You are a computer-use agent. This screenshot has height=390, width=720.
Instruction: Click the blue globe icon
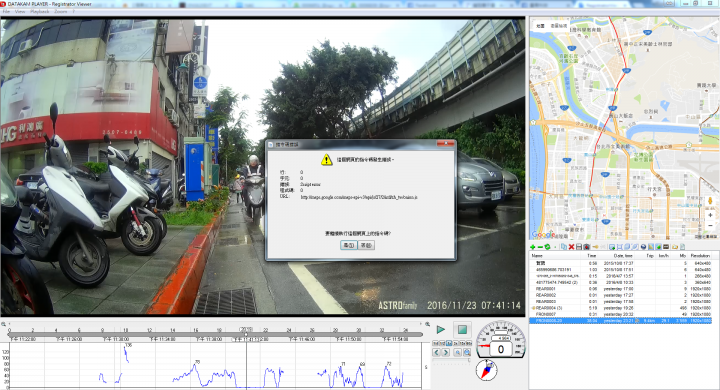[x=643, y=247]
